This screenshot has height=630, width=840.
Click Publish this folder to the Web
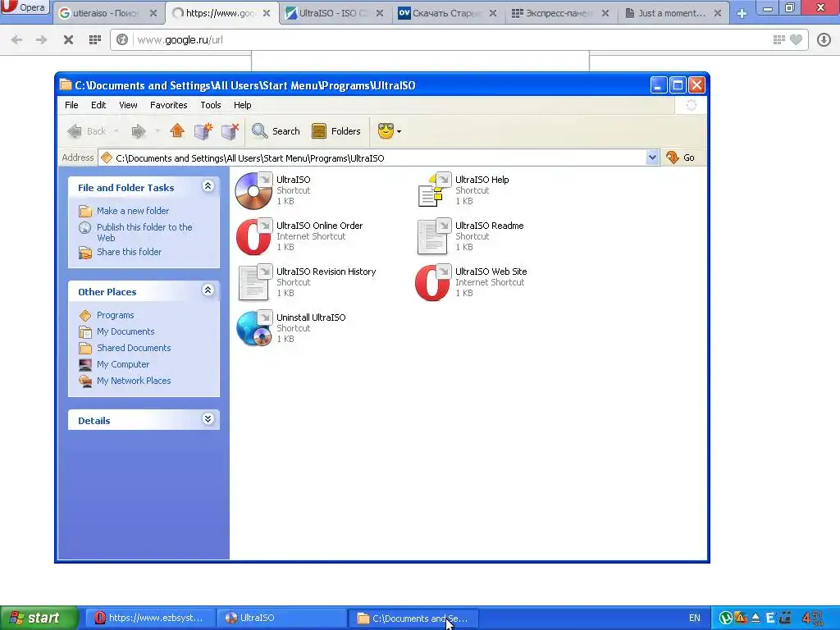[144, 232]
